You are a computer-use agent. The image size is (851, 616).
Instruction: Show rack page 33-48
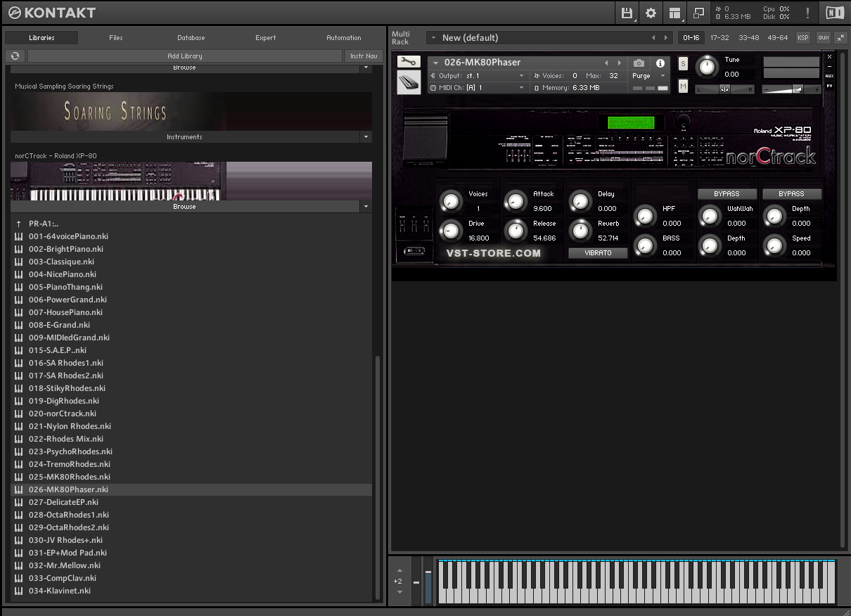(x=748, y=37)
